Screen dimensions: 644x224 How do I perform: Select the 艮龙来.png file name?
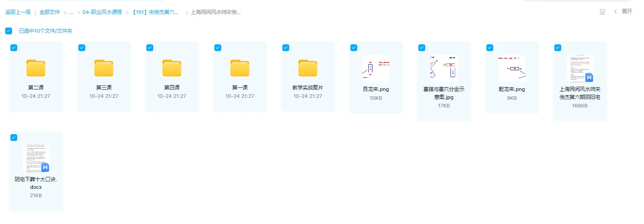point(376,89)
